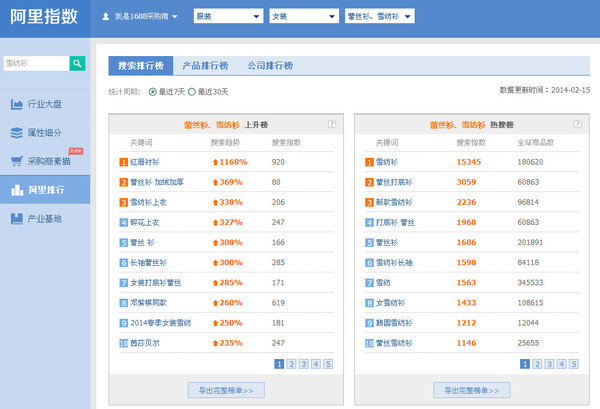The width and height of the screenshot is (600, 409).
Task: Go to page 4 of 热搜榜
Action: (x=561, y=364)
